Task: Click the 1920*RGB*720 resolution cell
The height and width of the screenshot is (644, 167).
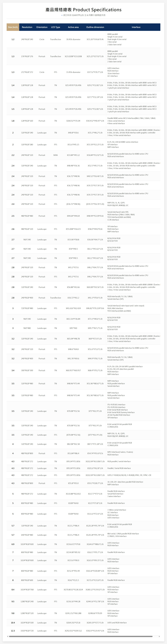Action: pos(27,631)
